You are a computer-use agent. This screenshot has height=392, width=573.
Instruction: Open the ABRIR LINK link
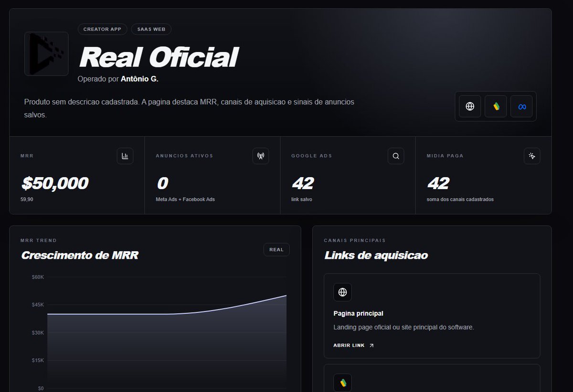click(354, 346)
